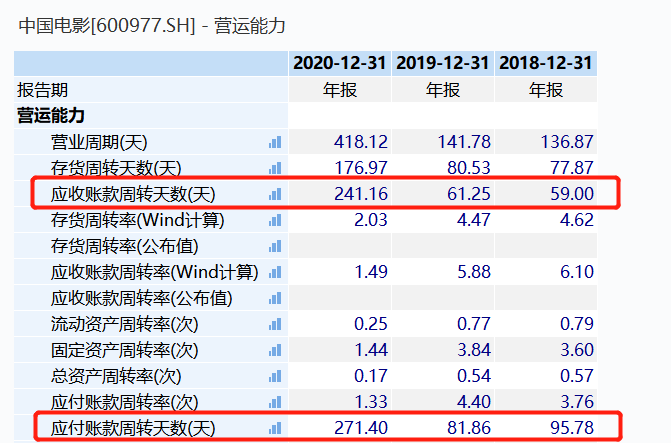Select the 2020-12-31 column header

tap(340, 63)
